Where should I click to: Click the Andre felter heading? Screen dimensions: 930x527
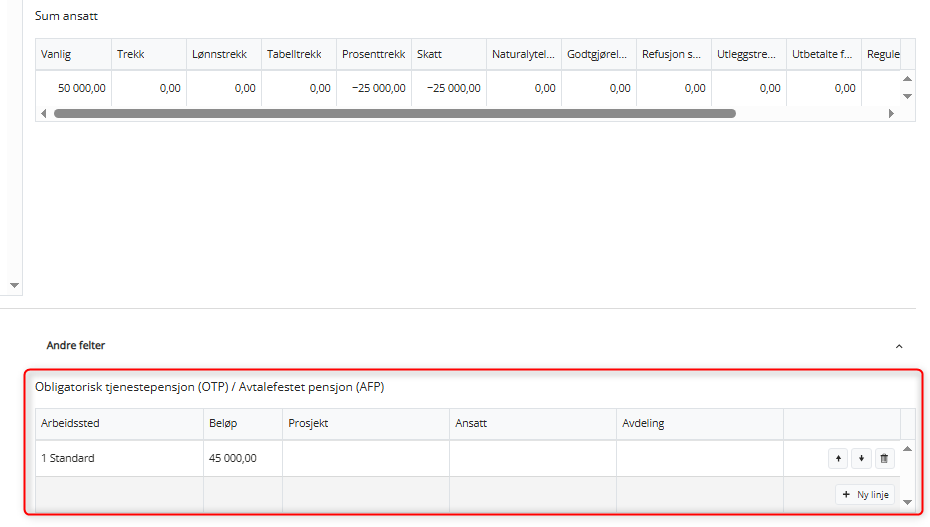(76, 346)
